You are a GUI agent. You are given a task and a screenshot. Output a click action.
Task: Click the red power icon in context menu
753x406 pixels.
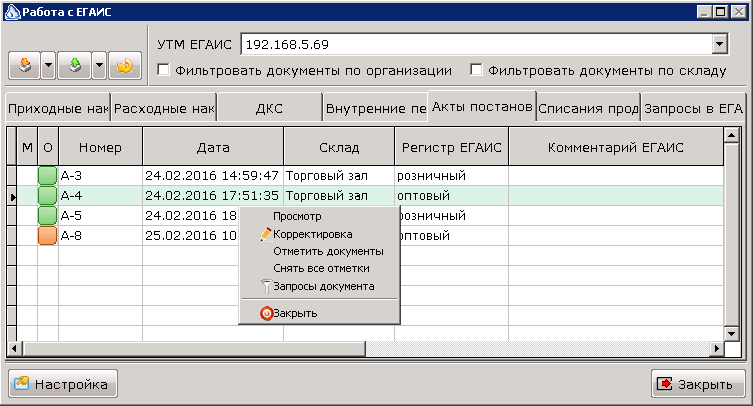tap(266, 313)
